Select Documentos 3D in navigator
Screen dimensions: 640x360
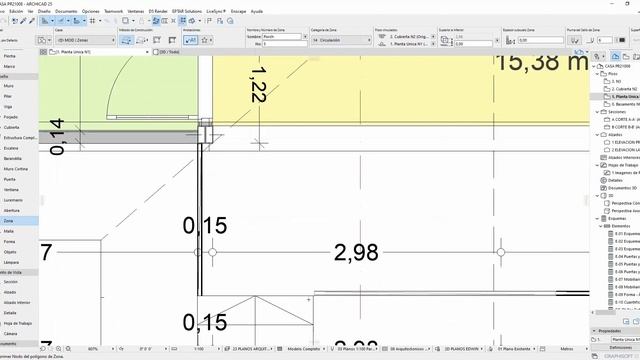[622, 188]
